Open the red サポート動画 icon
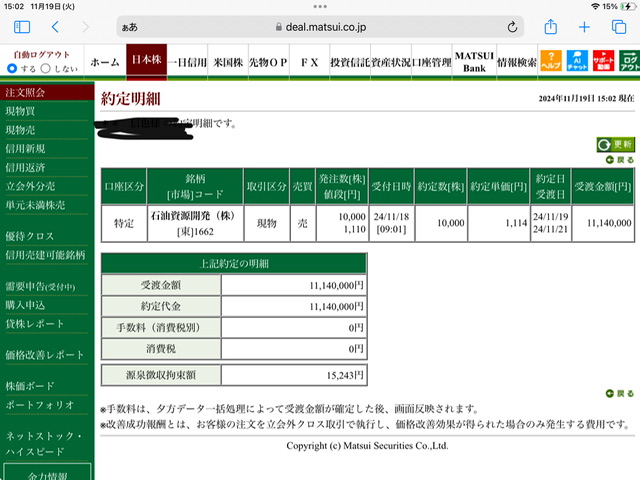 pos(603,61)
